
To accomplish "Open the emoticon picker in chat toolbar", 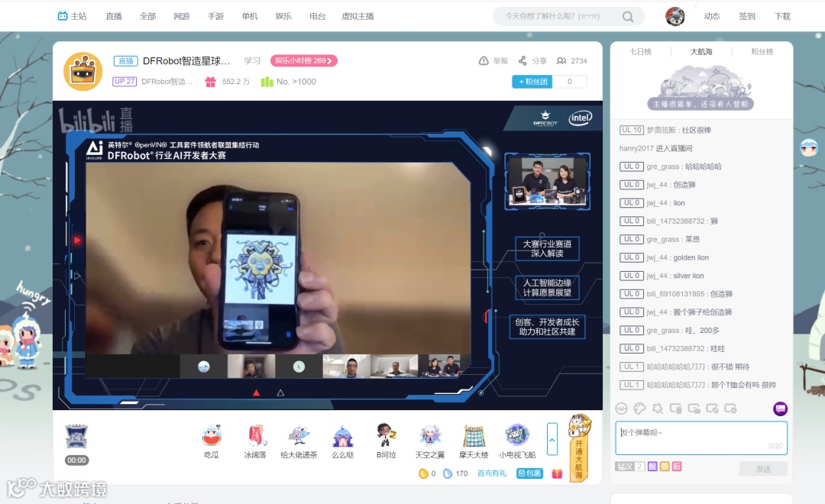I will [621, 409].
